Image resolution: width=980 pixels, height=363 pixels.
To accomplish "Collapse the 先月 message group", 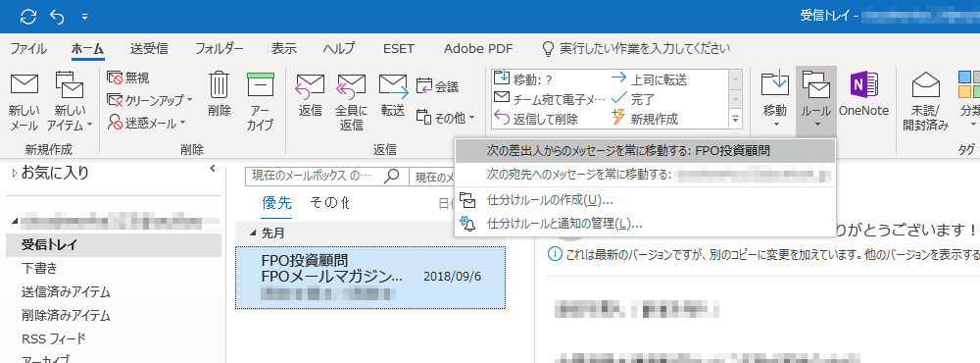I will point(253,233).
